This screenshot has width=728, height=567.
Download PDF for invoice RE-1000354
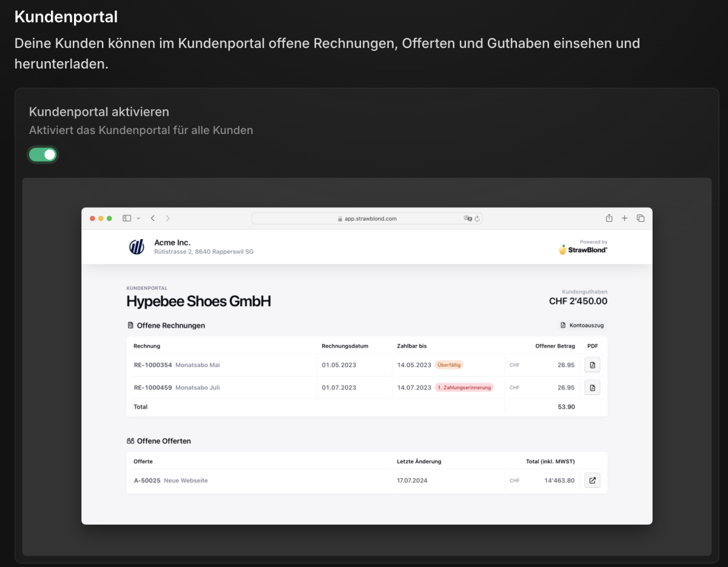tap(593, 365)
